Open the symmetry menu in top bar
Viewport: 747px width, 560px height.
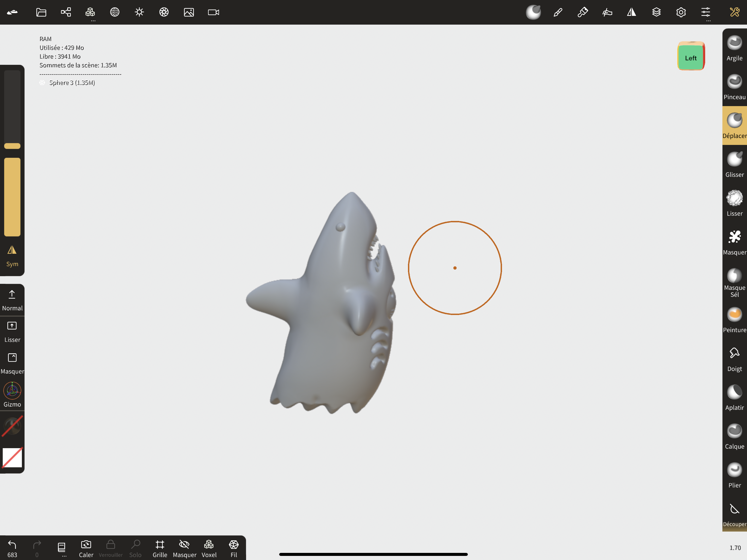[632, 12]
